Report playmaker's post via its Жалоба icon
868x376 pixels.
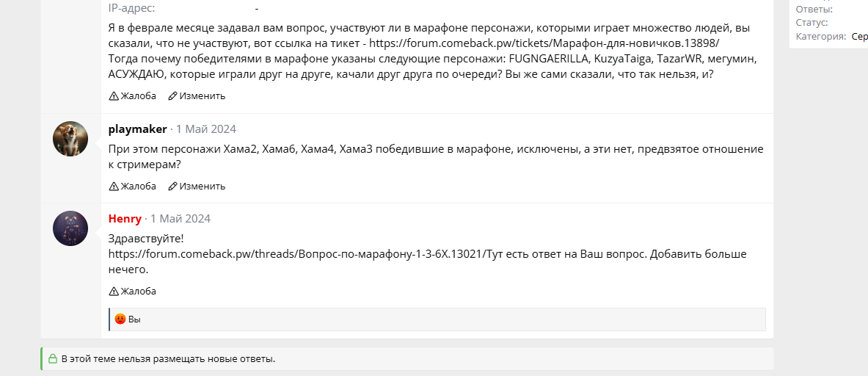click(x=114, y=187)
